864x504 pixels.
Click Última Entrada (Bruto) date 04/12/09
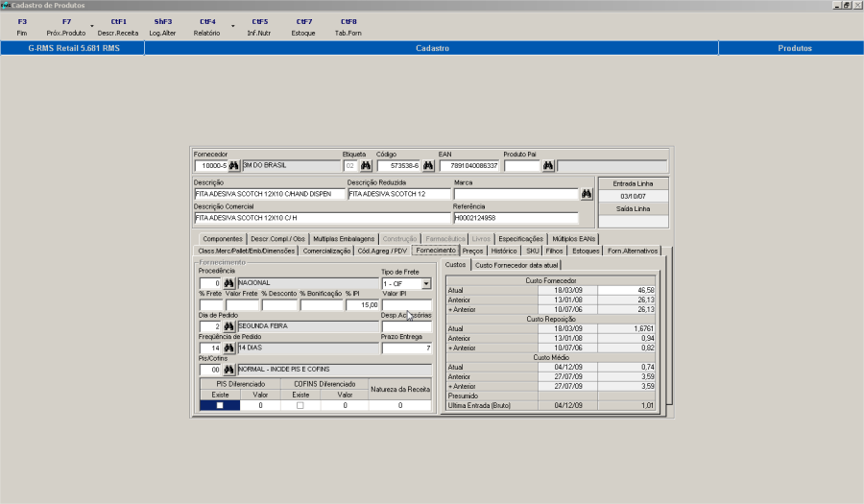click(568, 405)
